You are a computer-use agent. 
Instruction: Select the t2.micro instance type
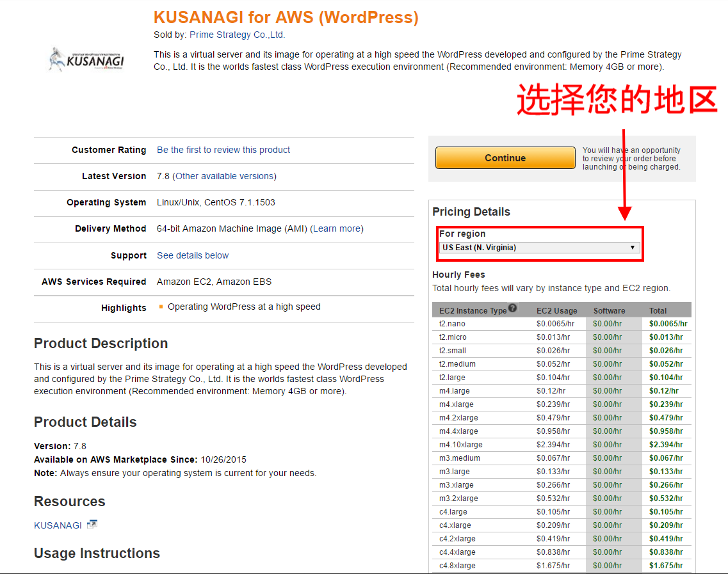click(453, 337)
